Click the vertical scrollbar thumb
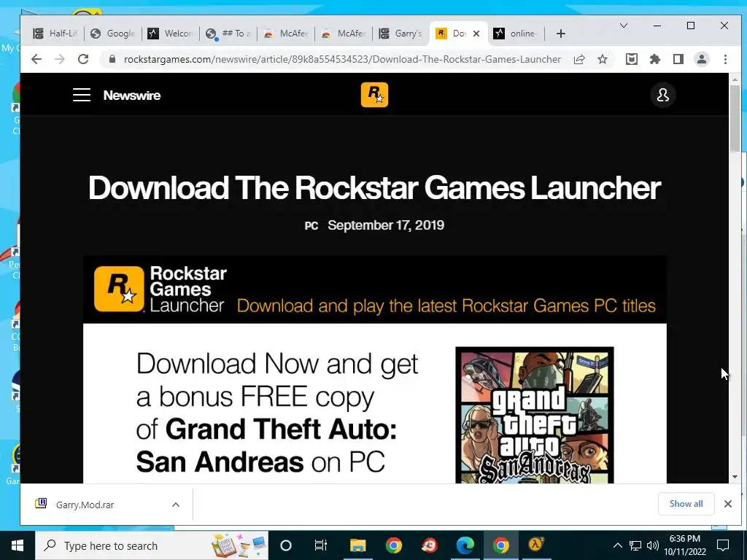 coord(735,119)
